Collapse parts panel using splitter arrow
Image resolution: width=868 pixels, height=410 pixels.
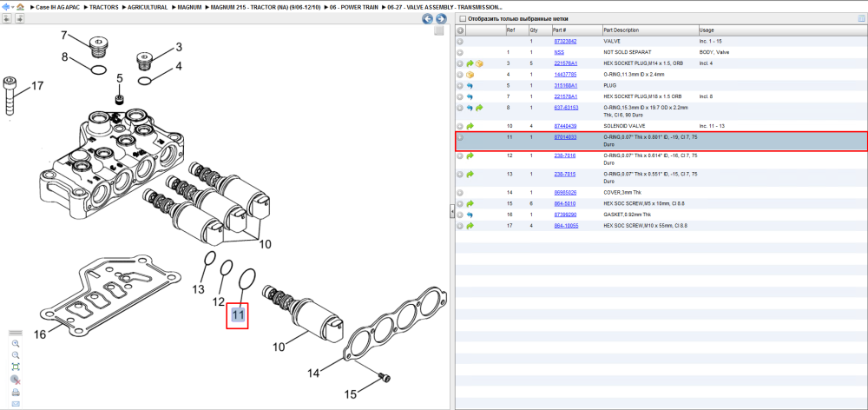451,211
